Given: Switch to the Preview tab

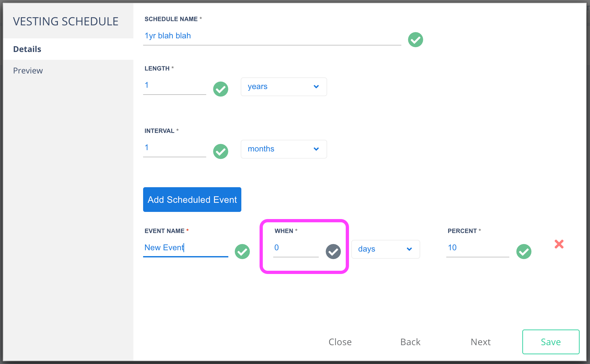Looking at the screenshot, I should tap(68, 71).
